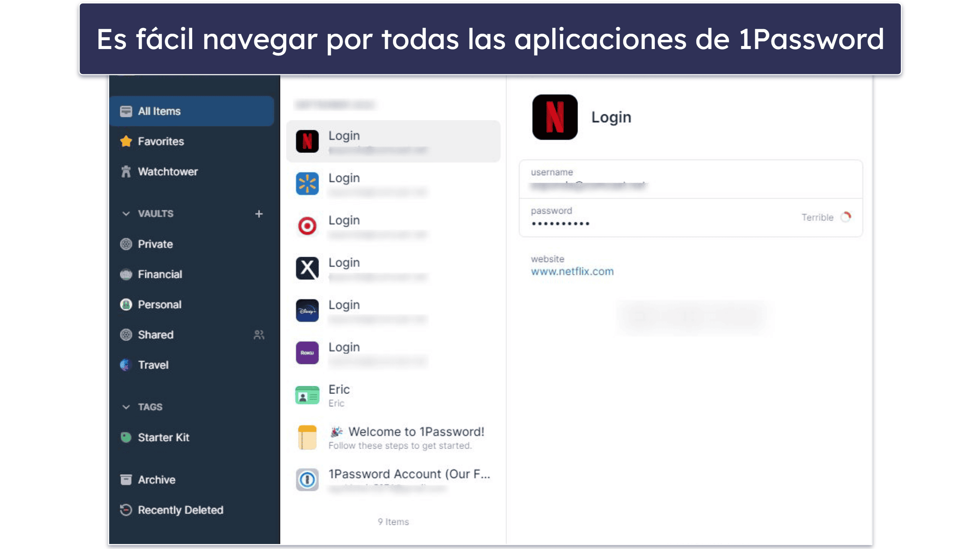980x549 pixels.
Task: Click the Terrible password strength indicator
Action: pos(826,217)
